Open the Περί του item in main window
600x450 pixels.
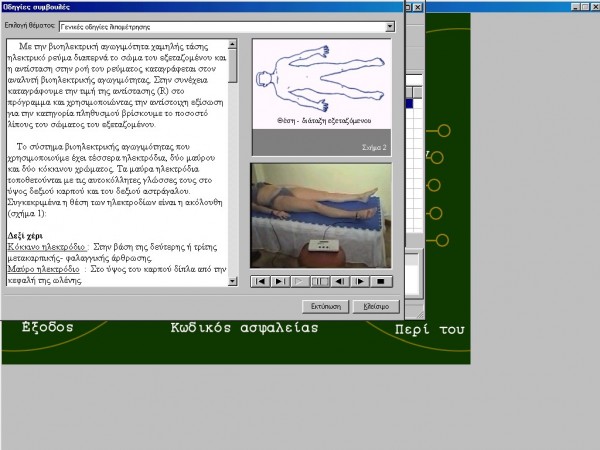[429, 329]
